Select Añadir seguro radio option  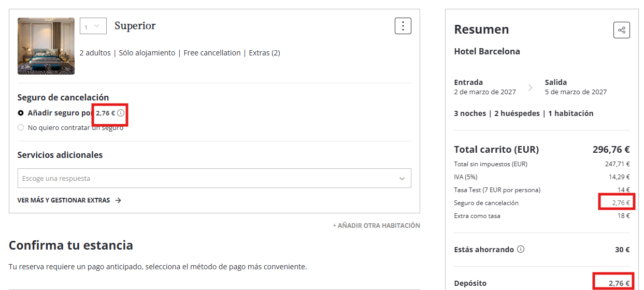[21, 113]
